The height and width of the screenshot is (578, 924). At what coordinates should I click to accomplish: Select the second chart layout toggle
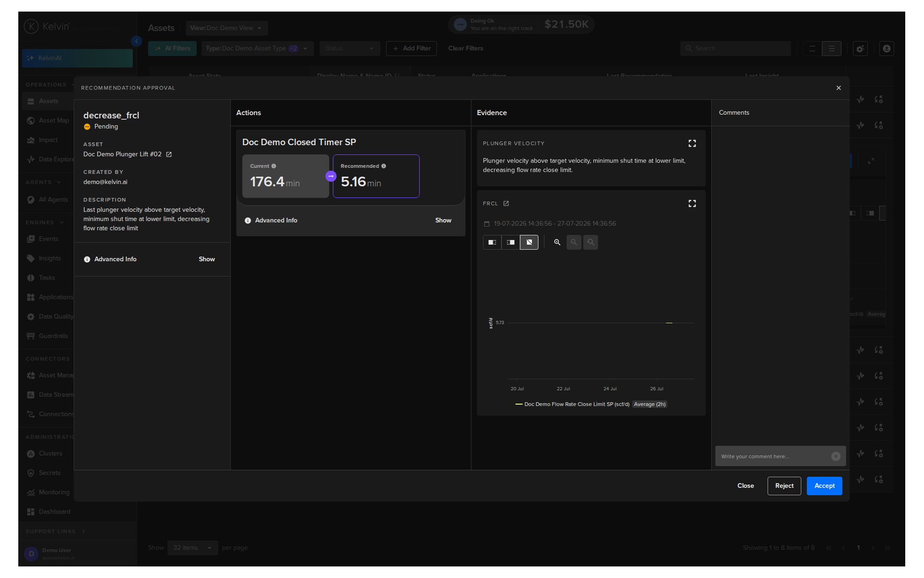tap(511, 242)
